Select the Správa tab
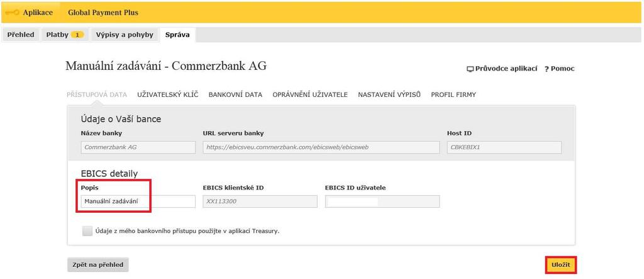This screenshot has height=279, width=644. 177,35
